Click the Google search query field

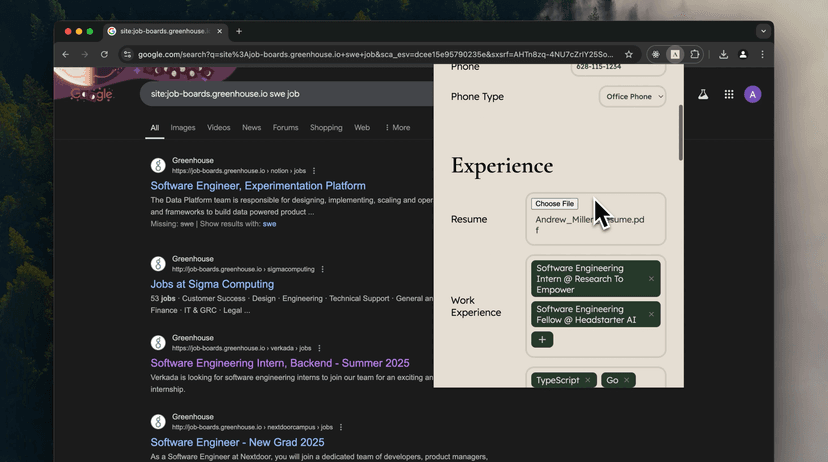click(280, 94)
